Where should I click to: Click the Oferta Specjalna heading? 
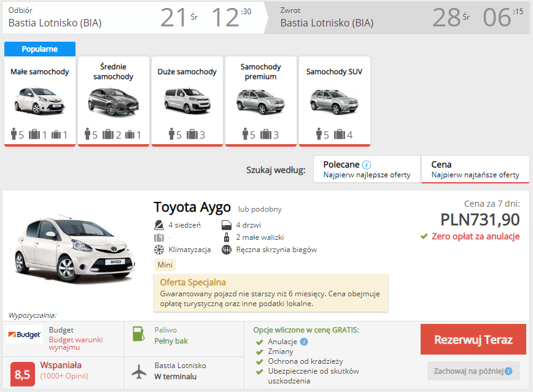(x=193, y=282)
